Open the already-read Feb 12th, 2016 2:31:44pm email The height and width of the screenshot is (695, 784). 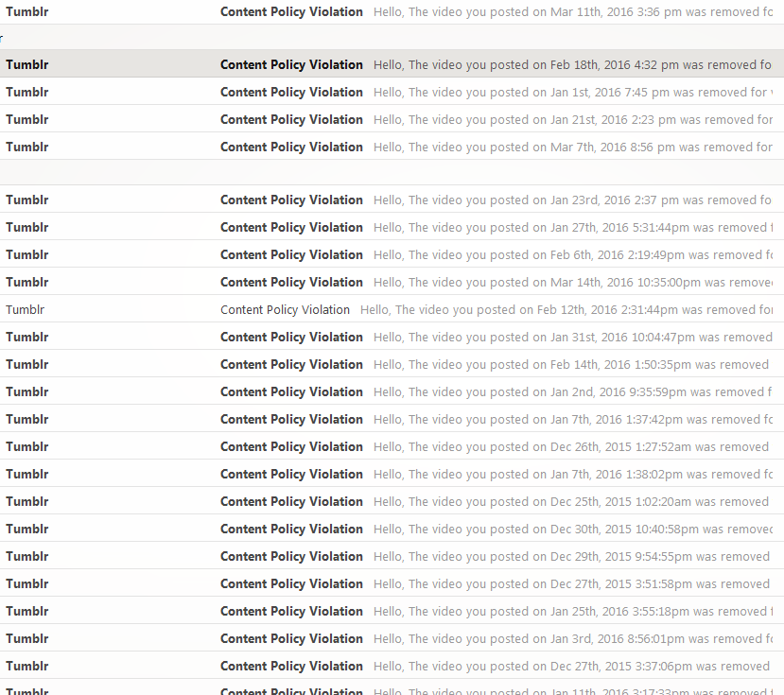392,309
